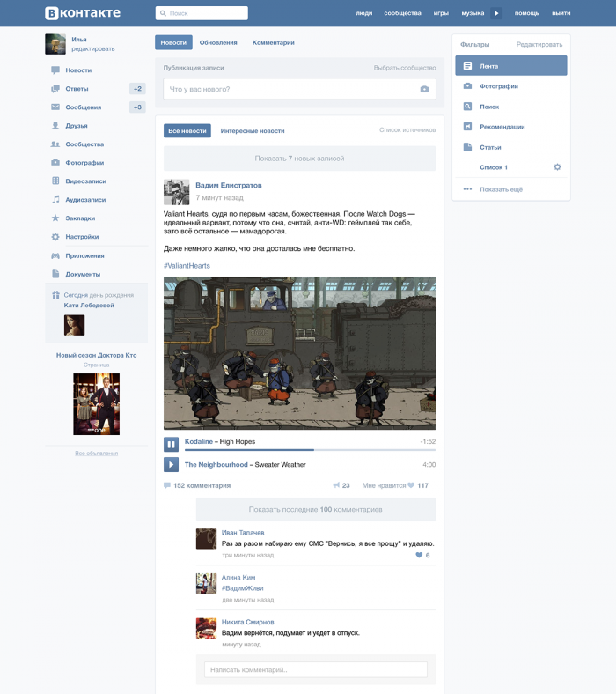Click the #ValiantHearts hashtag
This screenshot has height=694, width=616.
pyautogui.click(x=187, y=266)
